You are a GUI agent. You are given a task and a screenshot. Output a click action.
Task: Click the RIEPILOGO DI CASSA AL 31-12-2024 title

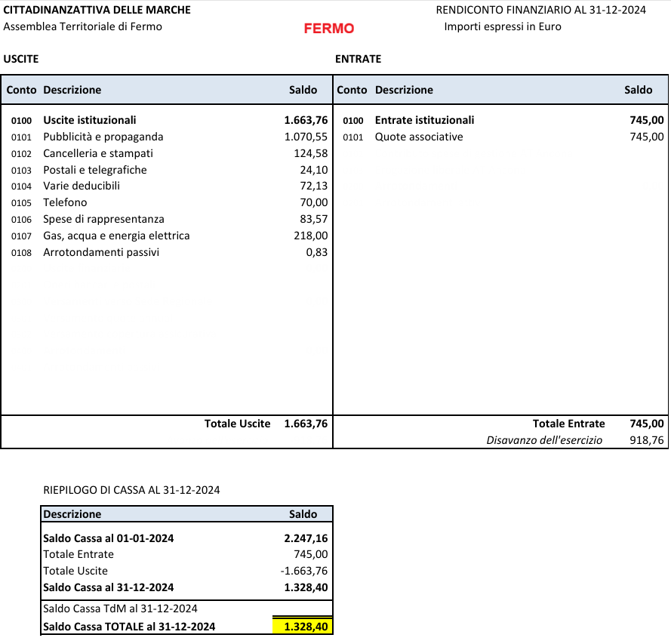(131, 490)
